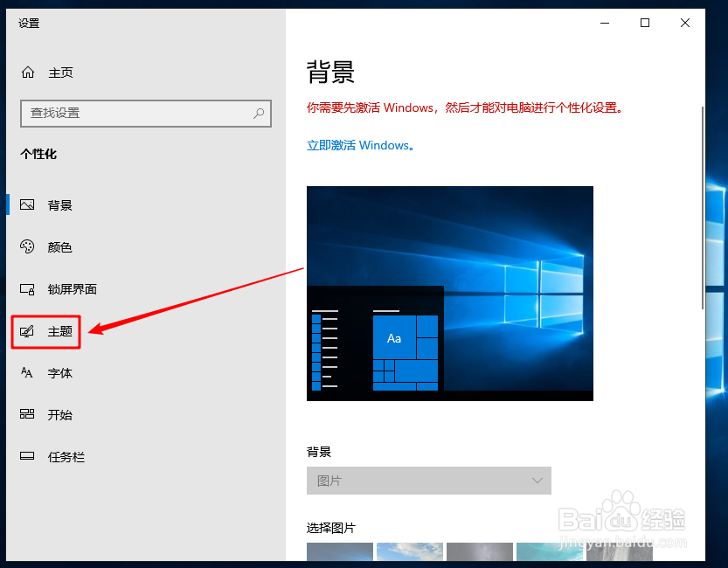Click the 立即激活 Windows link
This screenshot has width=728, height=568.
(x=360, y=145)
